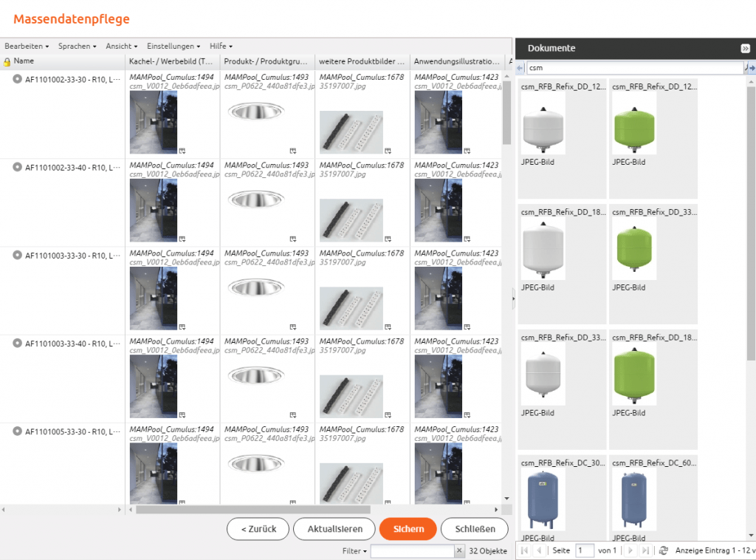This screenshot has height=560, width=756.
Task: Click the left arrow icon beside the csm search field
Action: click(x=519, y=68)
